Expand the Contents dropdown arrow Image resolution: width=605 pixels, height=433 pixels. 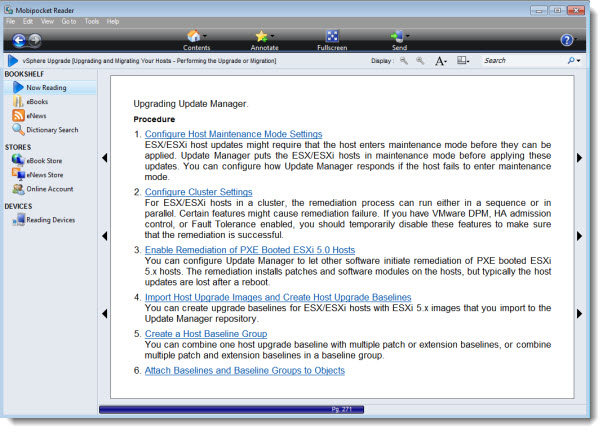pos(205,36)
